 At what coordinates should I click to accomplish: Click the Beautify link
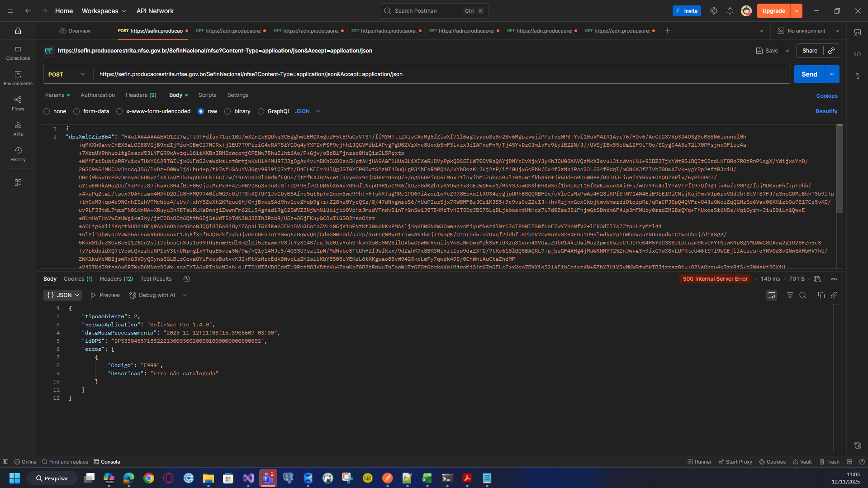tap(826, 111)
